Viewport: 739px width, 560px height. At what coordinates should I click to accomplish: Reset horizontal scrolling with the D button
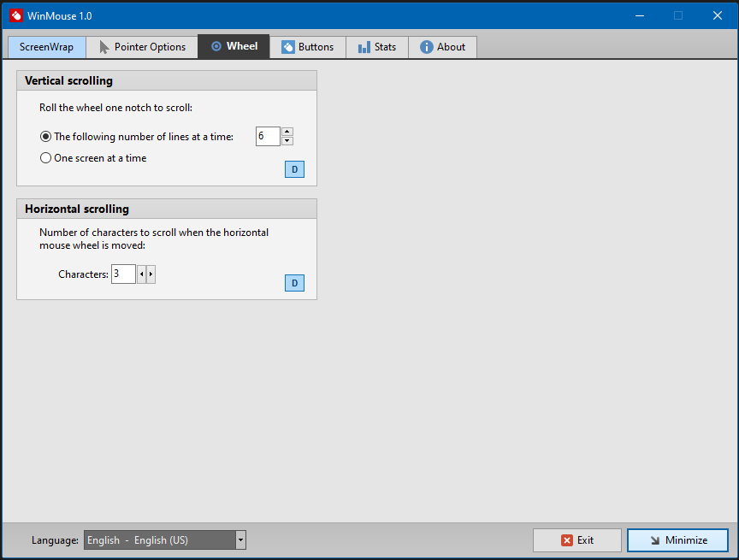click(294, 283)
